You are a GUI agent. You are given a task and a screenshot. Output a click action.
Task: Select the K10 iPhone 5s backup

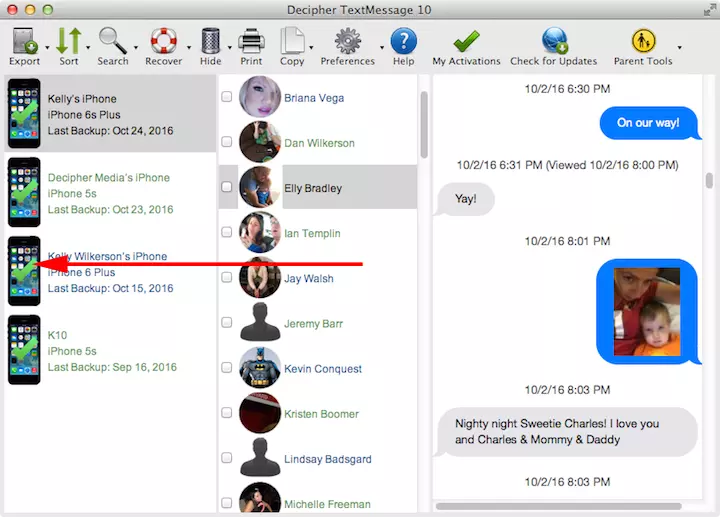tap(108, 351)
